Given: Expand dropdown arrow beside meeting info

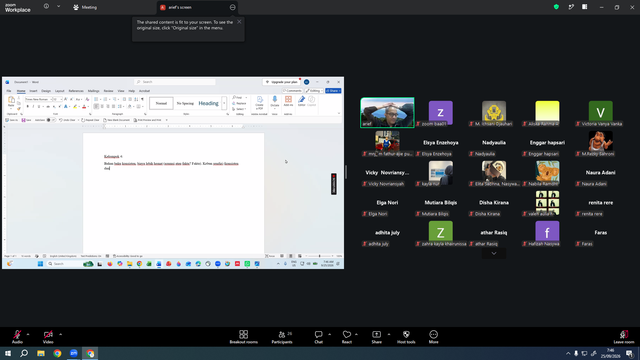Looking at the screenshot, I should 58,7.
